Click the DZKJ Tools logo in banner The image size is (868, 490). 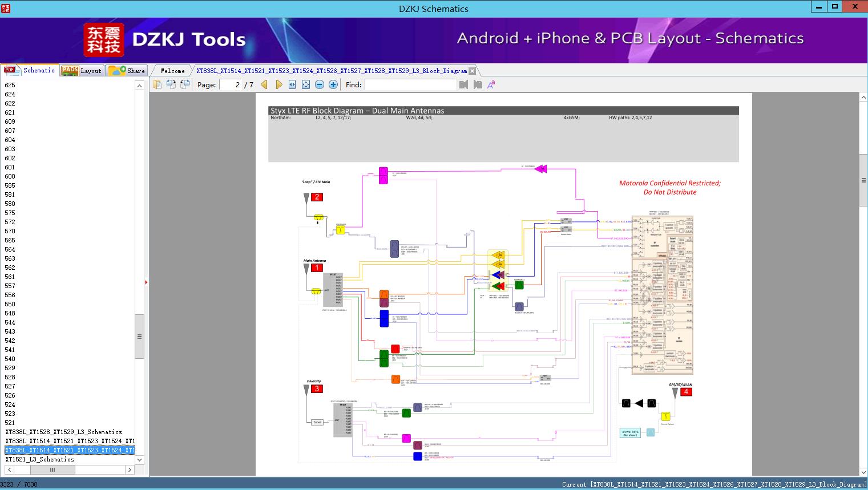[x=165, y=40]
